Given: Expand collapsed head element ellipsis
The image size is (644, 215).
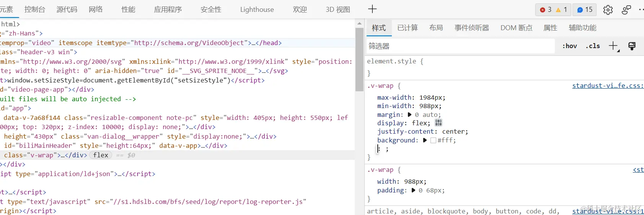Looking at the screenshot, I should 254,43.
